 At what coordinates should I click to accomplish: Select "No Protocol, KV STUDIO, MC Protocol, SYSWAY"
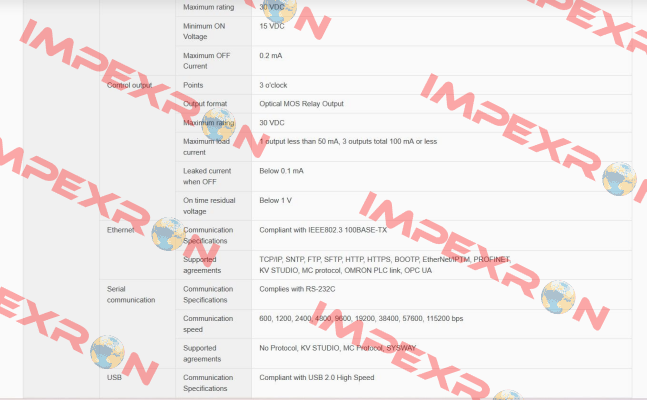pyautogui.click(x=338, y=348)
